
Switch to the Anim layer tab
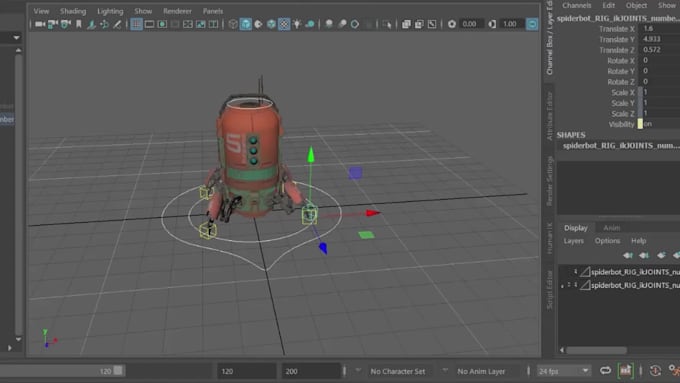click(611, 228)
